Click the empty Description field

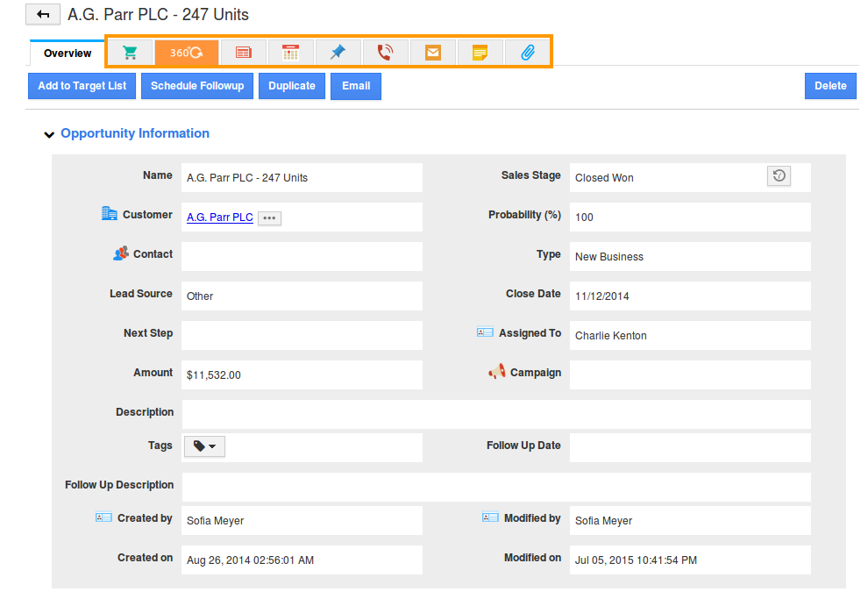pos(496,414)
